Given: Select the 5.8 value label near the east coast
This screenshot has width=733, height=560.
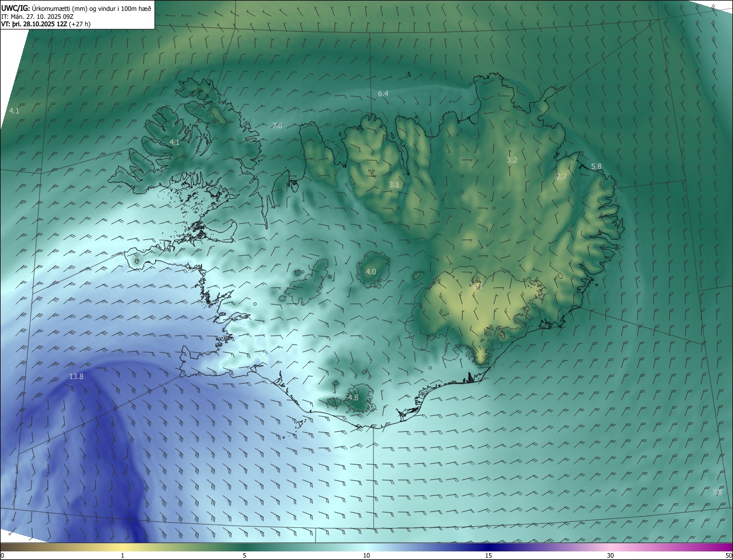Looking at the screenshot, I should coord(596,166).
